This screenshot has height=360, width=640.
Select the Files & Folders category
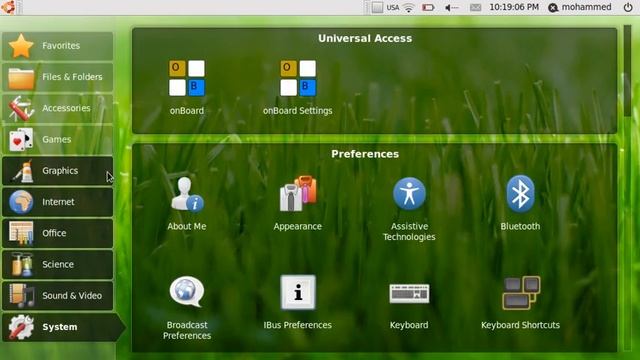(x=58, y=77)
